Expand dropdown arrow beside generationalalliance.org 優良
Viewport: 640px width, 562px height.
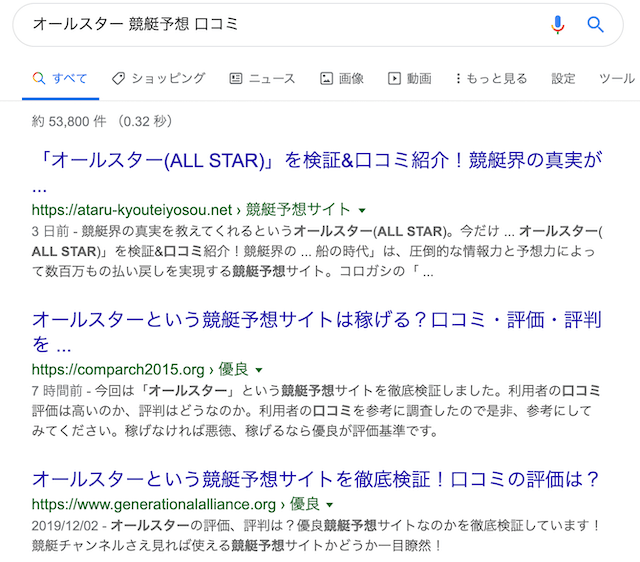click(330, 505)
